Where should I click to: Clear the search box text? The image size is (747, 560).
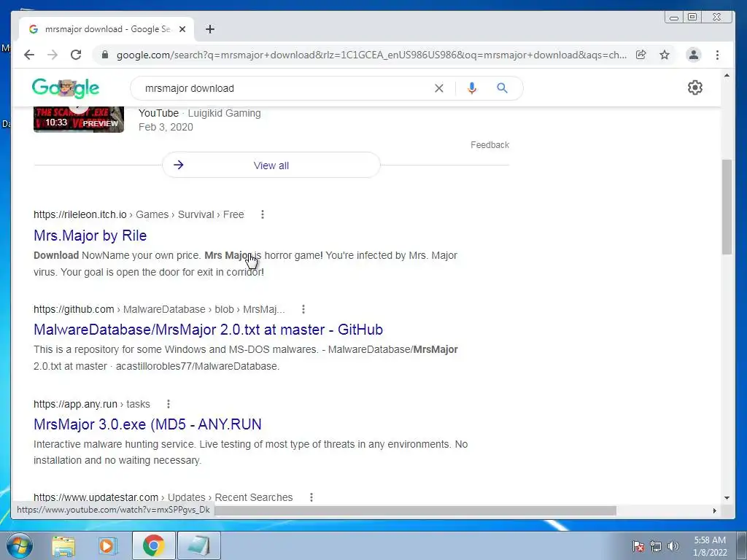coord(438,88)
